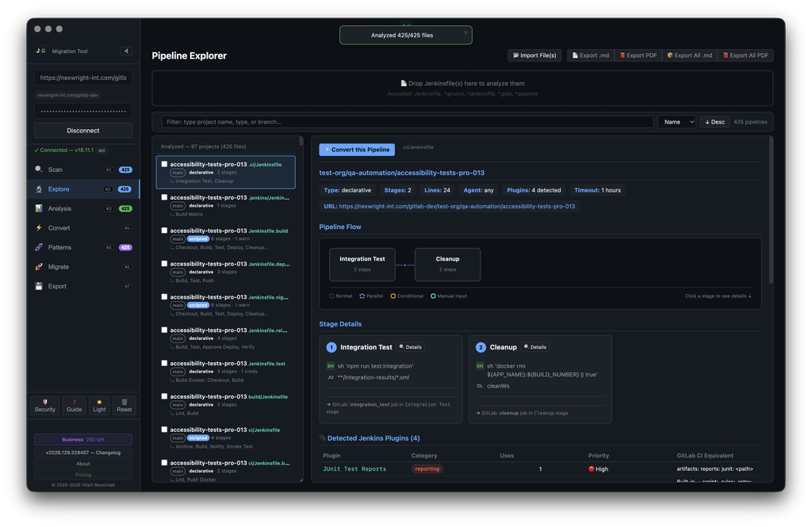Click the reporting category tag
The height and width of the screenshot is (527, 812).
(x=427, y=469)
